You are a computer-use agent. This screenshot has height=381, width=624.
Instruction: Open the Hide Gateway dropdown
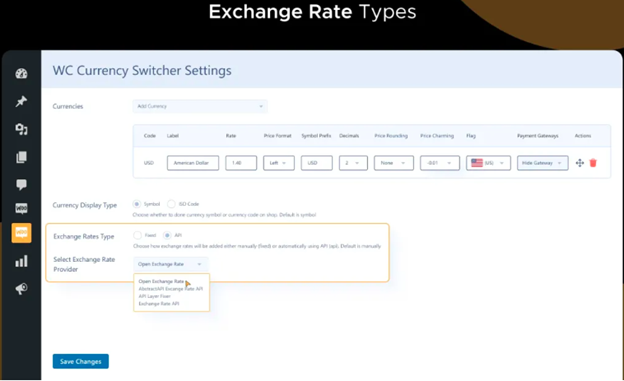542,163
